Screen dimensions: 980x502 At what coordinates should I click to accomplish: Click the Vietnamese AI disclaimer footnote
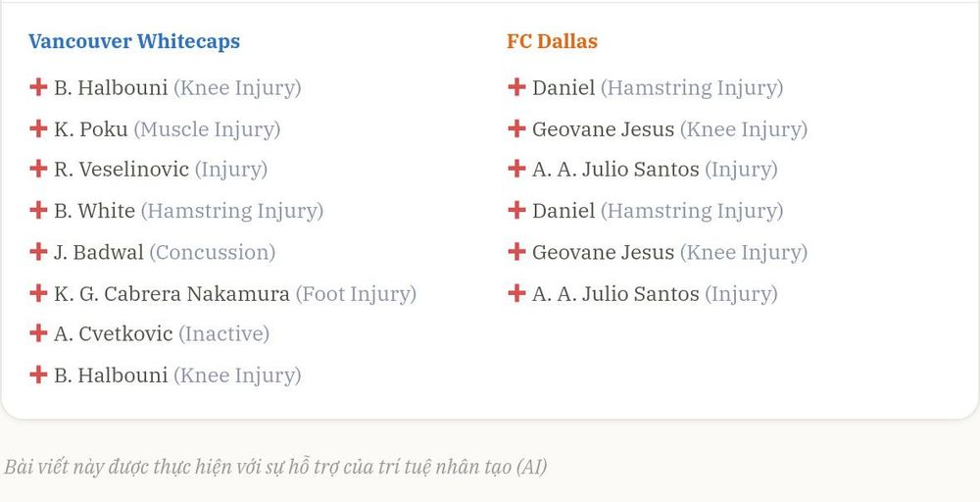(x=275, y=467)
